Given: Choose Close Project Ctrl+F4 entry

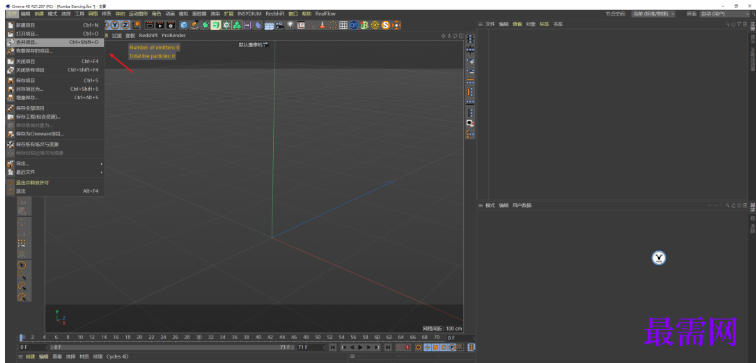Looking at the screenshot, I should pos(54,61).
